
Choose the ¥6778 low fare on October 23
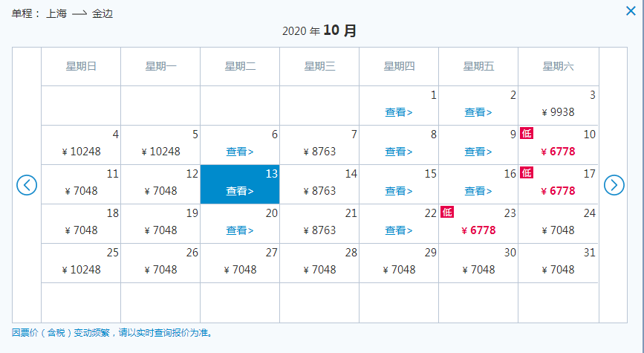pos(478,230)
